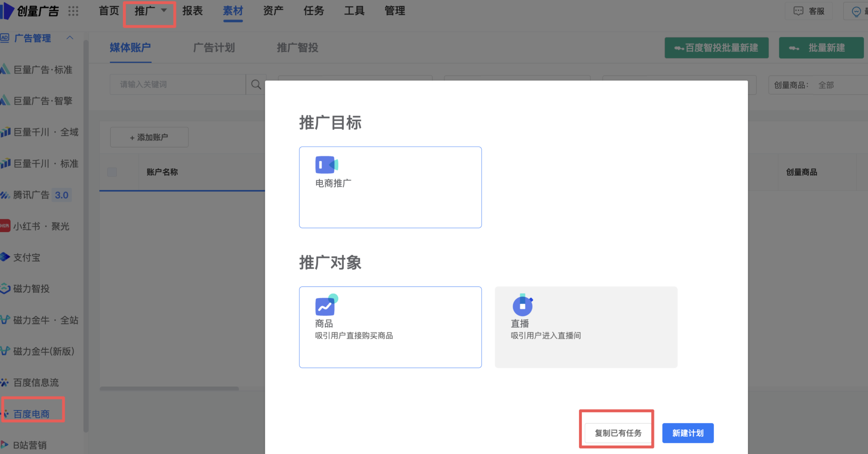Click the 请输入关键词 search field

178,84
